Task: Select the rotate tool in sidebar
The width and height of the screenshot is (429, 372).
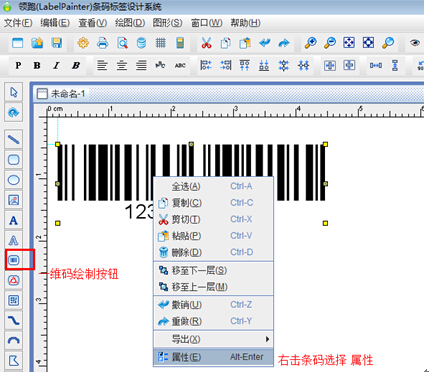Action: click(14, 112)
